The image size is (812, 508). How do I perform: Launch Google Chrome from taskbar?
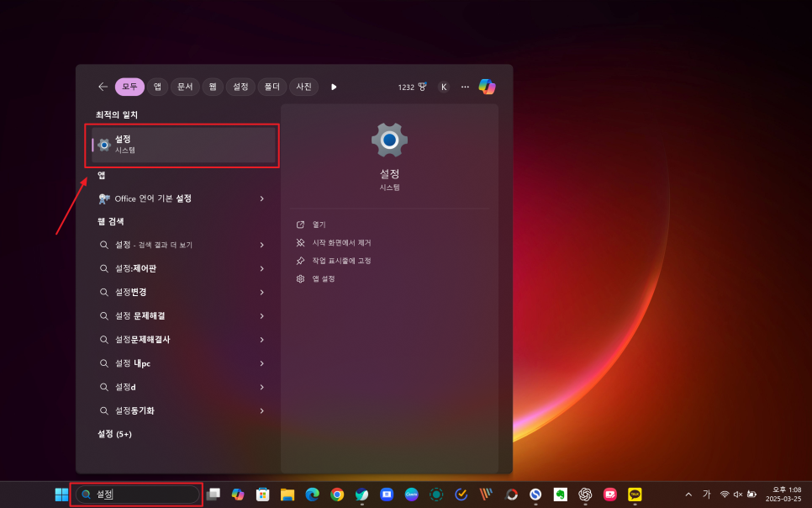click(x=337, y=495)
